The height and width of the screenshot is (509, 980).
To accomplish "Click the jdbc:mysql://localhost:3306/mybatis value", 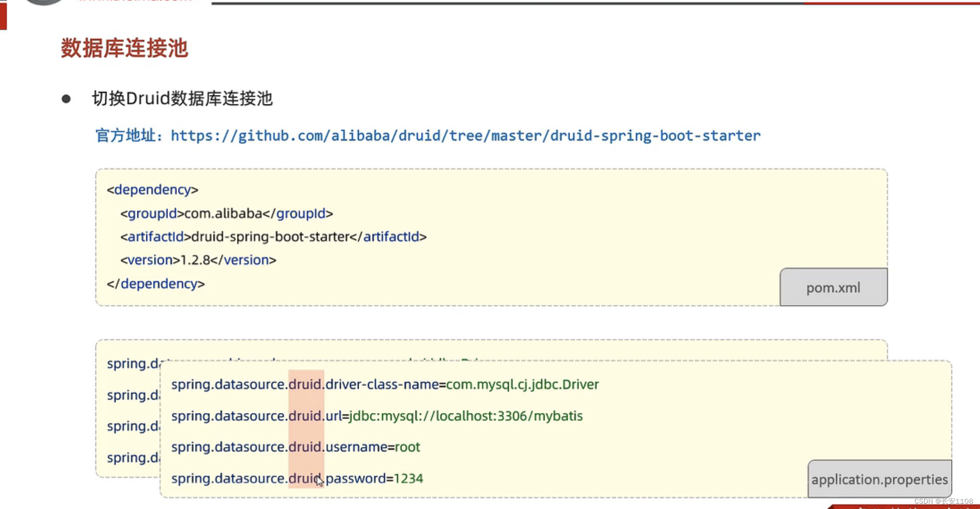I will (x=466, y=416).
